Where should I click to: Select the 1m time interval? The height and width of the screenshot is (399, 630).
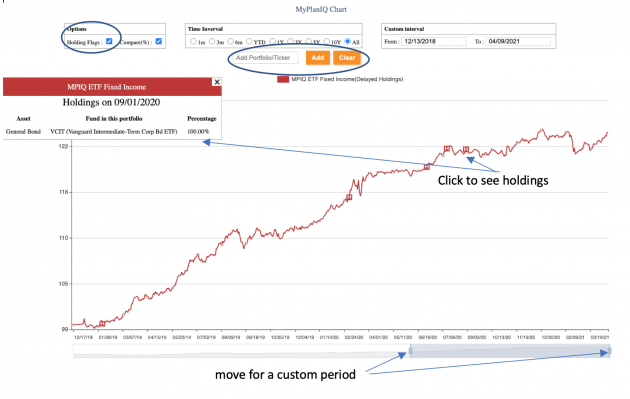(193, 41)
